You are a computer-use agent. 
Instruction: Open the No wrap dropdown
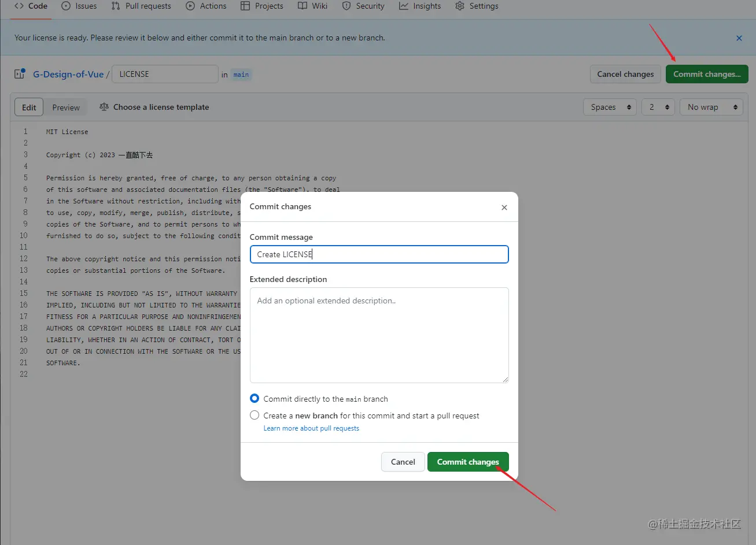(711, 107)
